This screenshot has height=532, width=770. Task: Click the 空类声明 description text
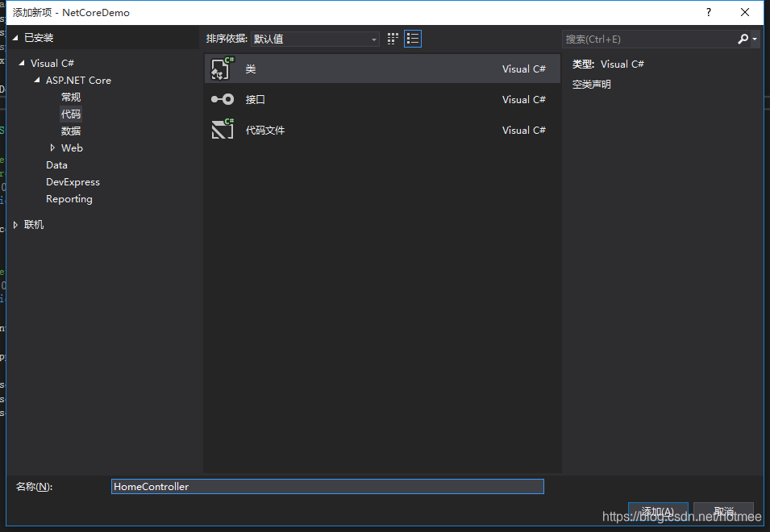point(592,85)
